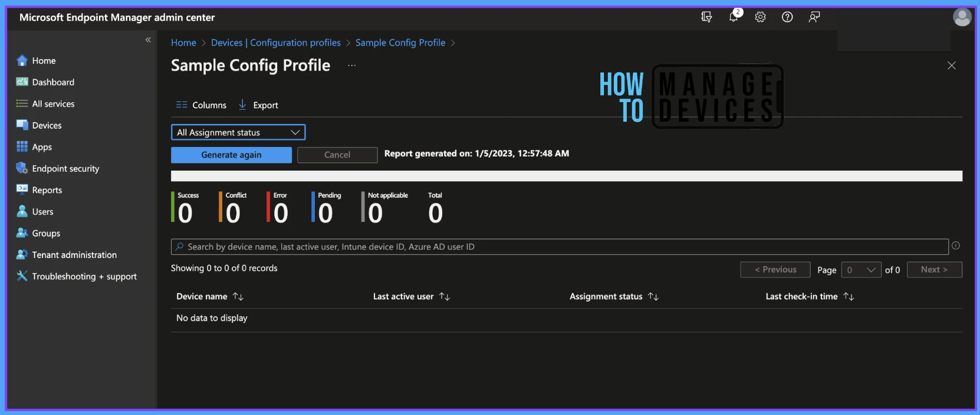This screenshot has height=415, width=980.
Task: Select the Tenant administration menu label
Action: [74, 254]
